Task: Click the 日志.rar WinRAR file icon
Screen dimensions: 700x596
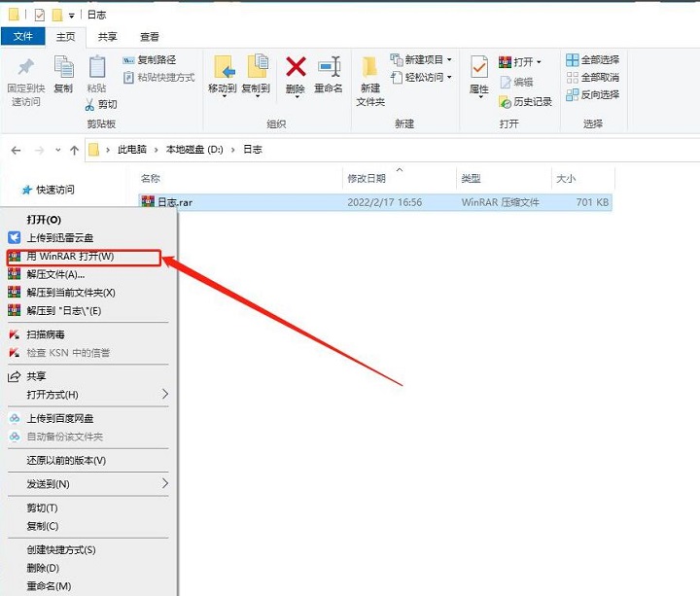Action: 148,202
